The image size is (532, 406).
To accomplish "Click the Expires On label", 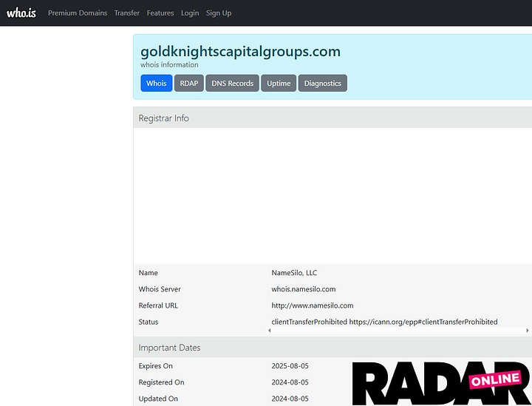I will click(x=155, y=365).
